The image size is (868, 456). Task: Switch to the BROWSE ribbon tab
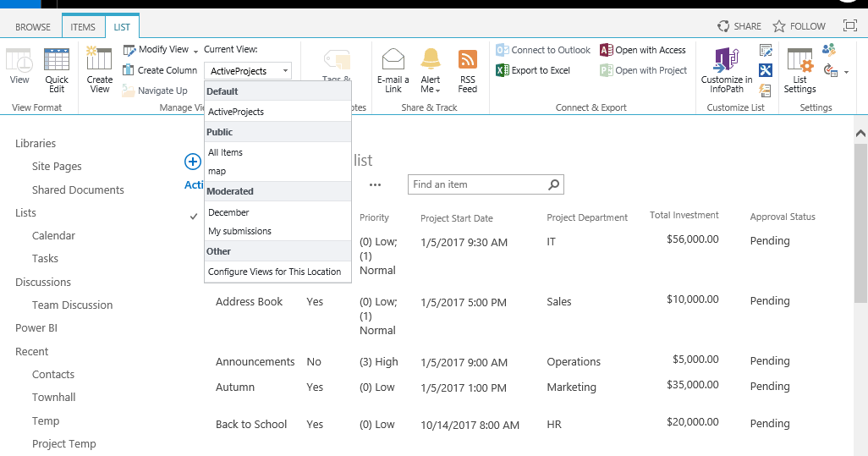coord(33,26)
